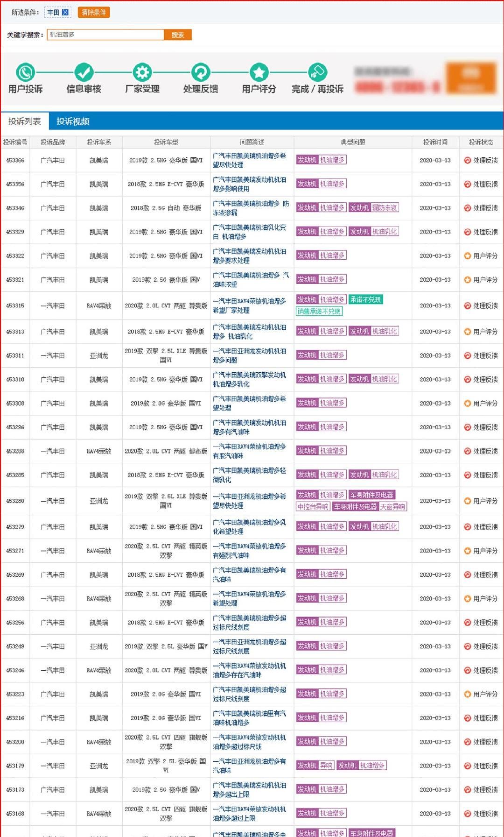504x837 pixels.
Task: Click the 用户评分 status icon for complaint 453271
Action: (x=467, y=551)
